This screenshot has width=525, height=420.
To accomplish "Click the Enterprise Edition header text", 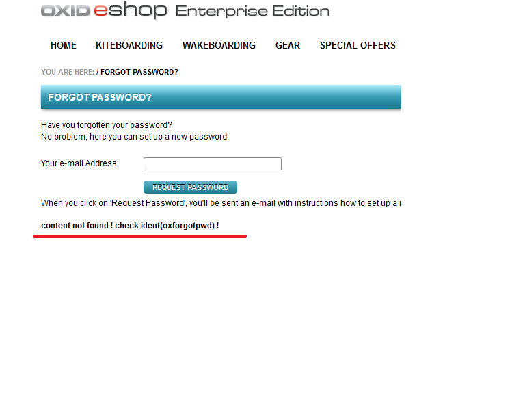I will (252, 11).
